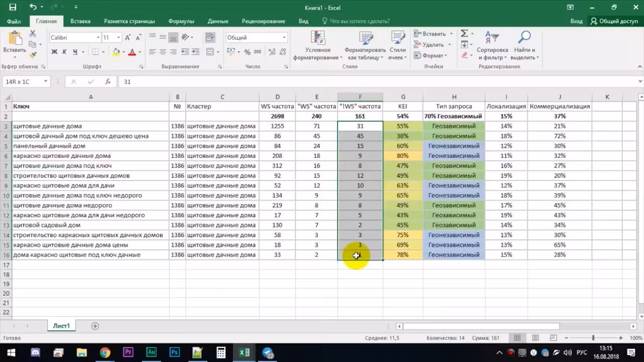Click the center align text icon
Screen dimensions: 644x362
(x=163, y=52)
